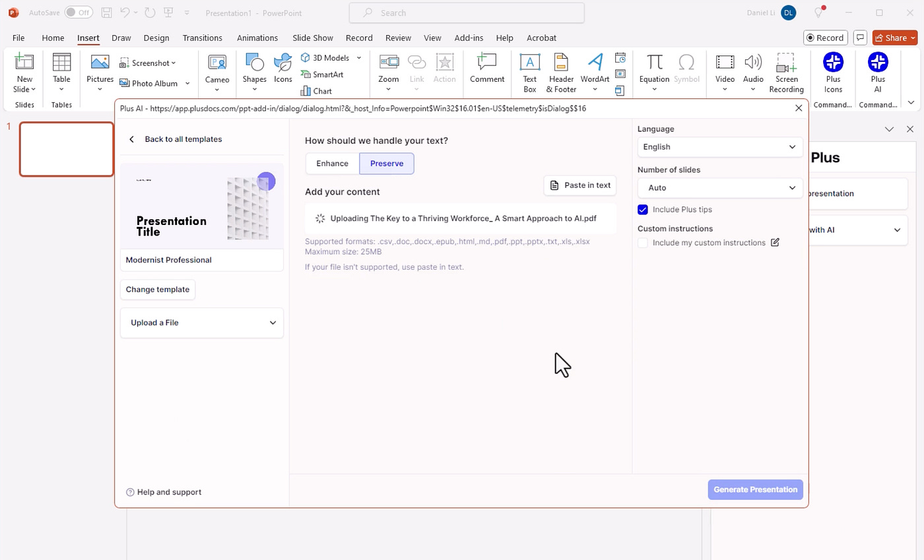924x560 pixels.
Task: Click the WordArt icon
Action: coord(595,63)
